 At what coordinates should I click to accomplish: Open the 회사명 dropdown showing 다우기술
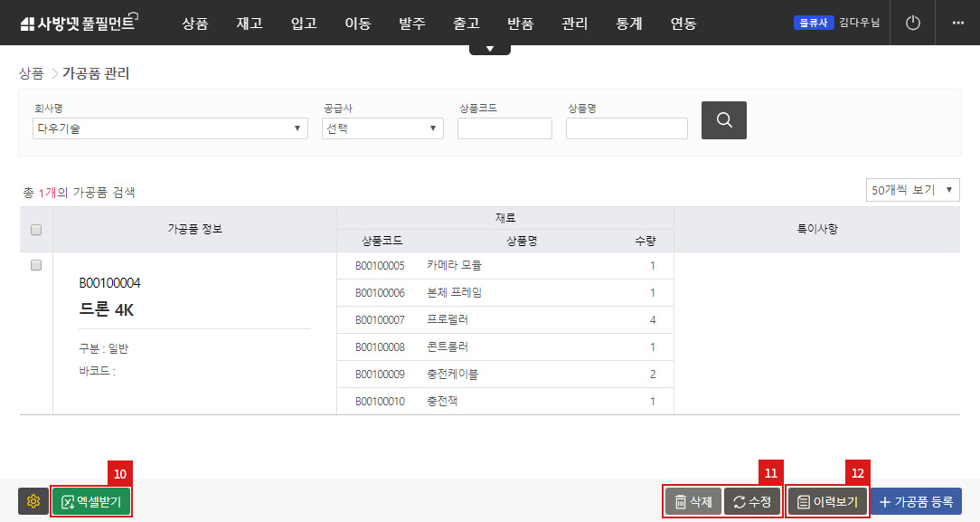(170, 128)
